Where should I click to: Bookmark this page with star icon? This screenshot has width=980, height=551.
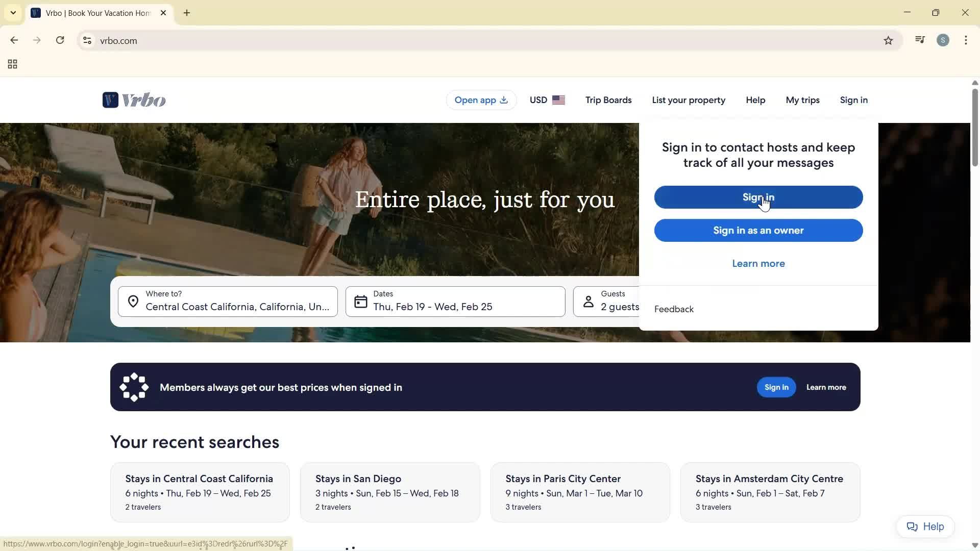[888, 41]
